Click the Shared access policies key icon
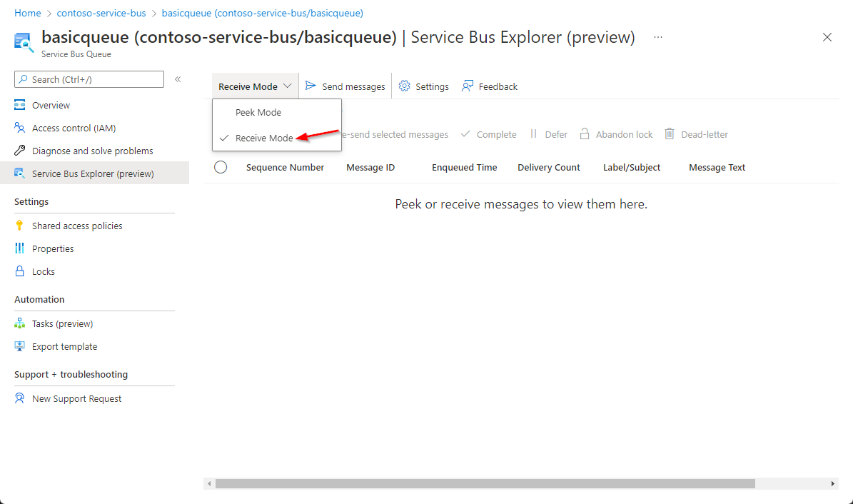The width and height of the screenshot is (853, 504). point(19,226)
